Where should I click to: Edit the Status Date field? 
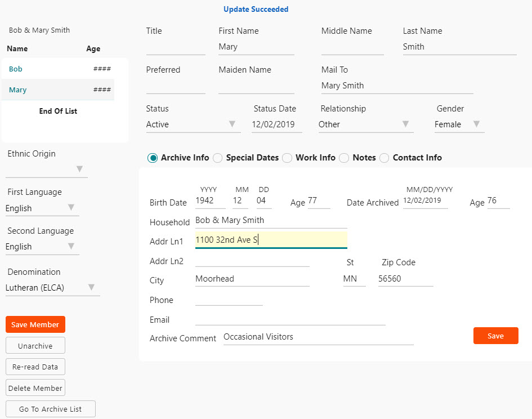click(277, 124)
